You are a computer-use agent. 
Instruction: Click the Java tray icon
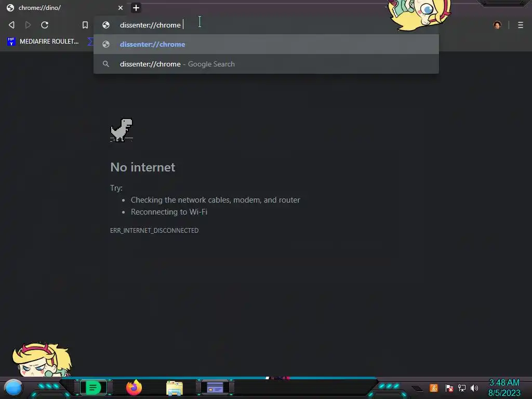(434, 388)
